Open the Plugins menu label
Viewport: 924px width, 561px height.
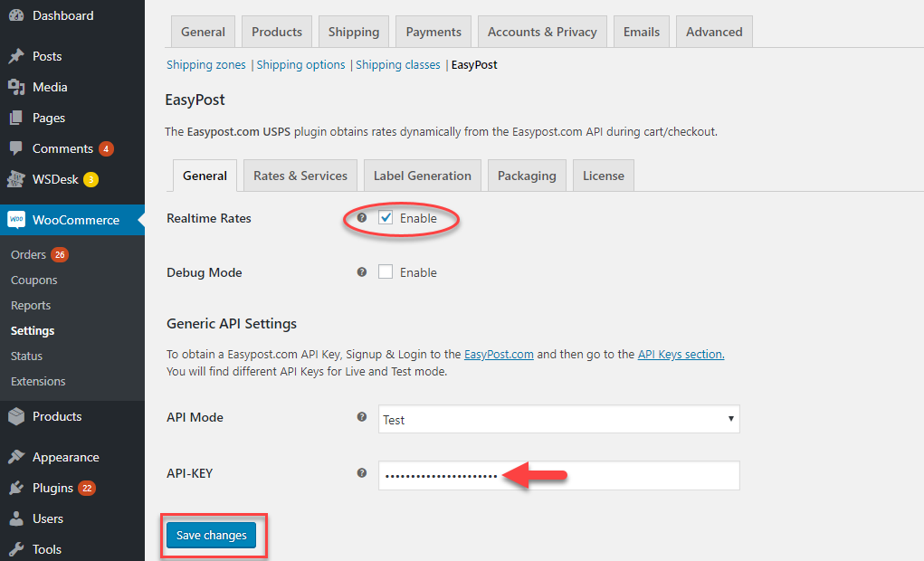pos(53,488)
